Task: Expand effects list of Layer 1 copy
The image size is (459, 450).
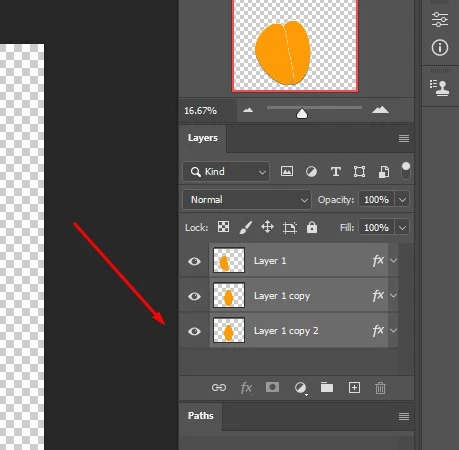Action: click(393, 295)
